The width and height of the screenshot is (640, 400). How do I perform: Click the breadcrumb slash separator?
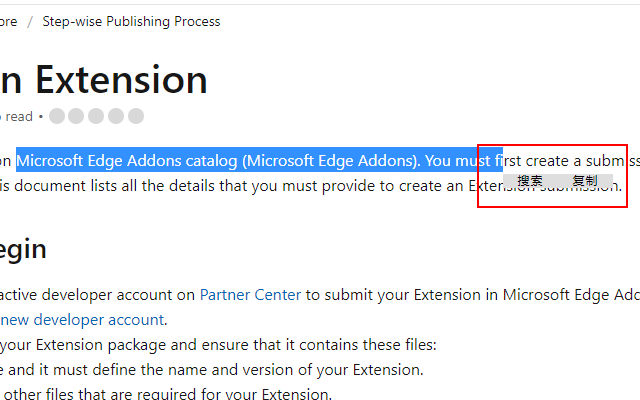30,21
